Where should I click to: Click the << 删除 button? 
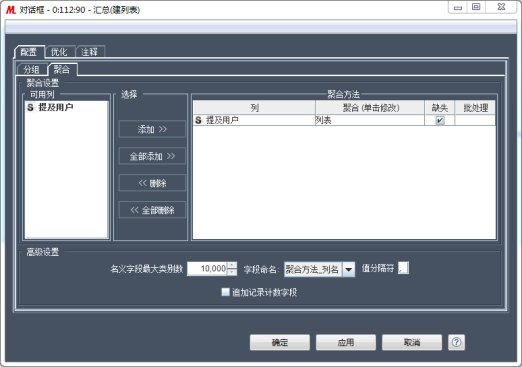pyautogui.click(x=152, y=183)
